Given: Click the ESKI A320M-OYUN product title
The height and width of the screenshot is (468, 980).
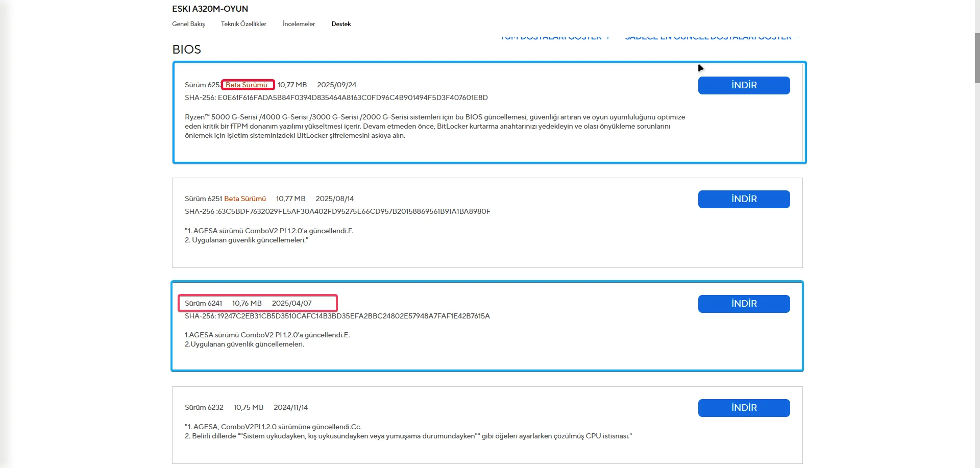Looking at the screenshot, I should [210, 9].
